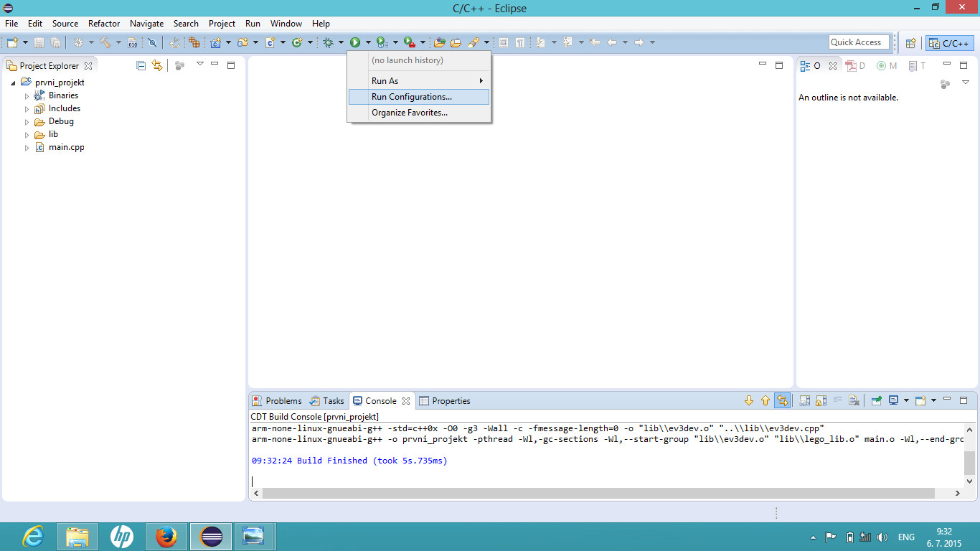Click the hammer Build icon
Viewport: 980px width, 551px height.
coord(105,43)
